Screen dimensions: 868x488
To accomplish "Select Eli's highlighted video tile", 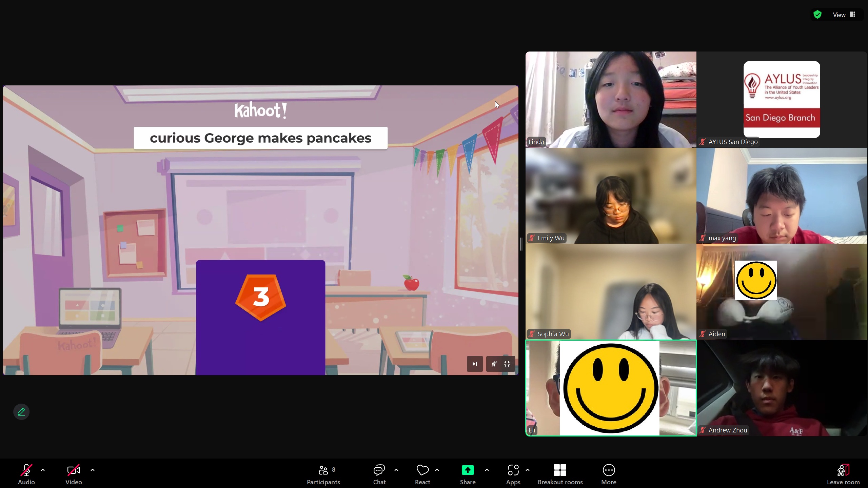I will pos(611,388).
